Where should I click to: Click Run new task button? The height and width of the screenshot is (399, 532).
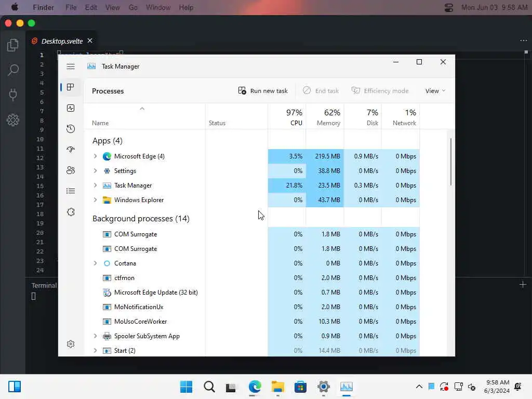263,91
